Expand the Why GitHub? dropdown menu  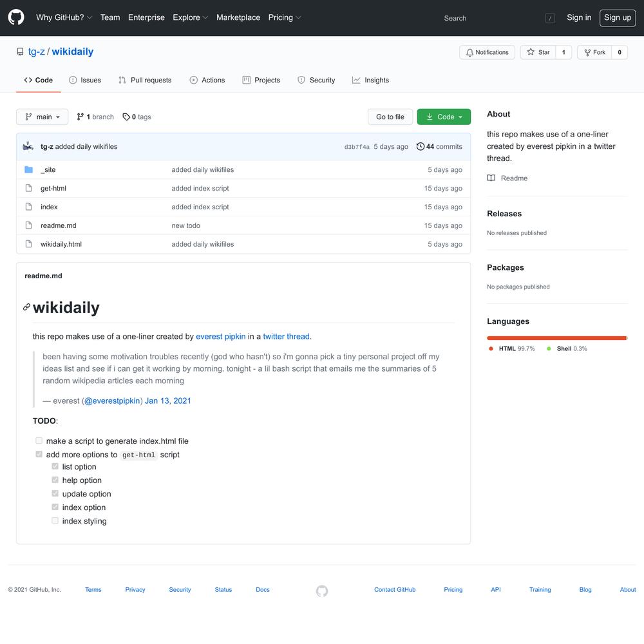click(64, 17)
